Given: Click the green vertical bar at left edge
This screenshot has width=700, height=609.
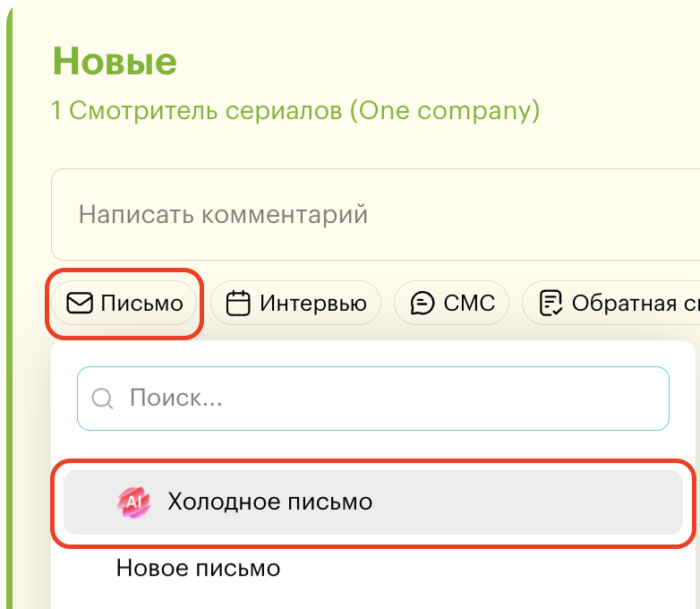Looking at the screenshot, I should pyautogui.click(x=9, y=304).
